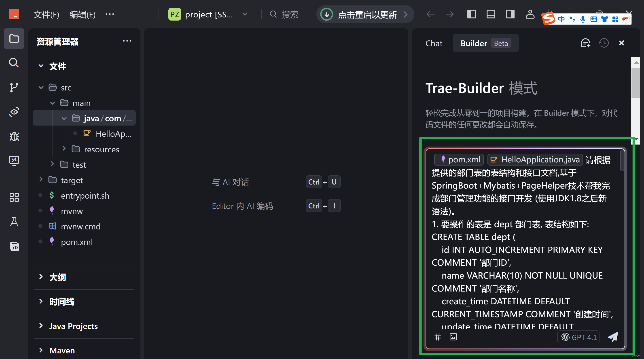Open the user account icon
The width and height of the screenshot is (644, 359).
click(x=530, y=14)
